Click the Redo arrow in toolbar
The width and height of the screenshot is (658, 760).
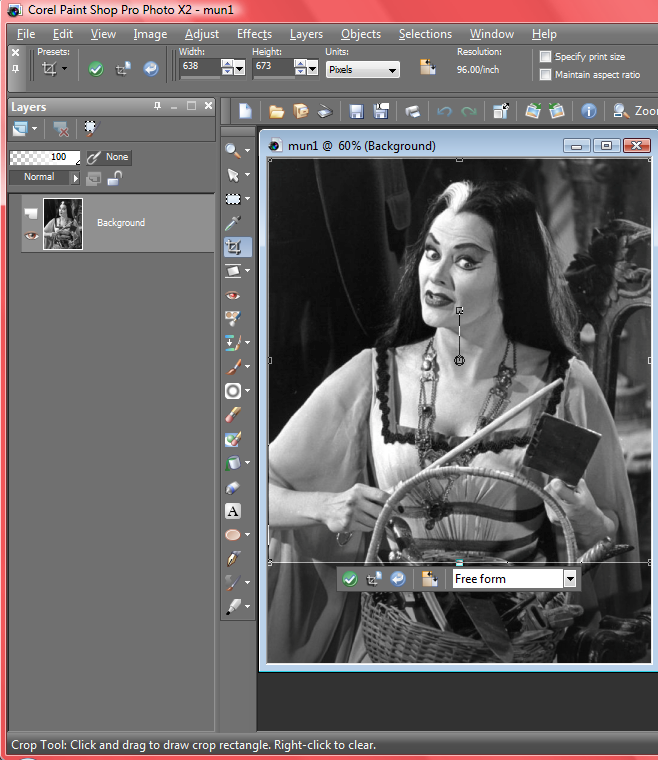tap(468, 111)
